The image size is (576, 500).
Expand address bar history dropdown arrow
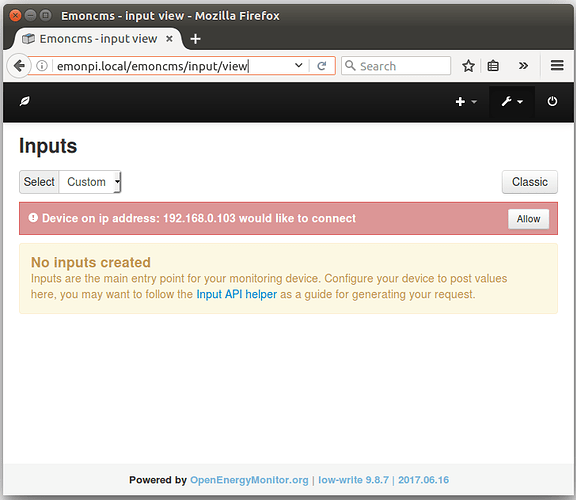coord(299,65)
